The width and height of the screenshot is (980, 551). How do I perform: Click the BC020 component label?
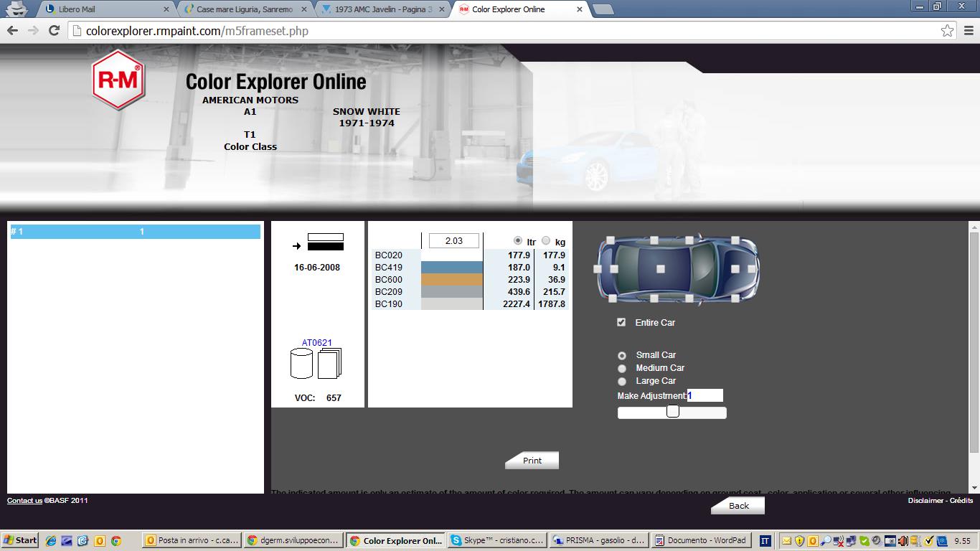[x=389, y=255]
